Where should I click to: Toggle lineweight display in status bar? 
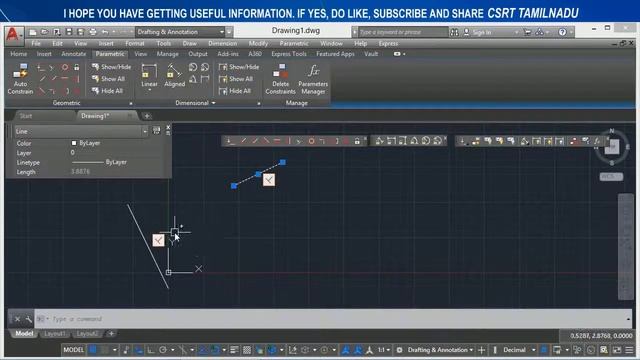coord(234,350)
